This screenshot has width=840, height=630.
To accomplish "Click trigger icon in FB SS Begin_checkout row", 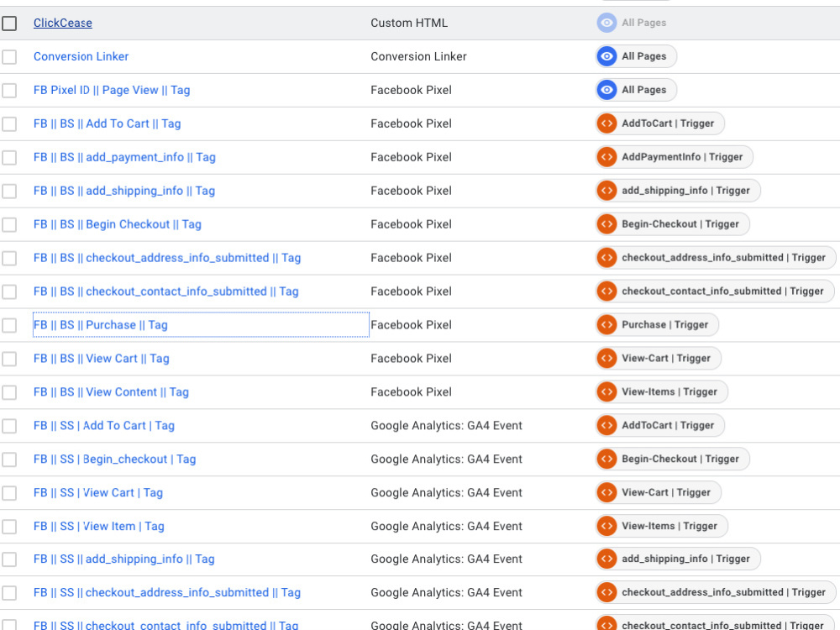I will click(x=606, y=459).
